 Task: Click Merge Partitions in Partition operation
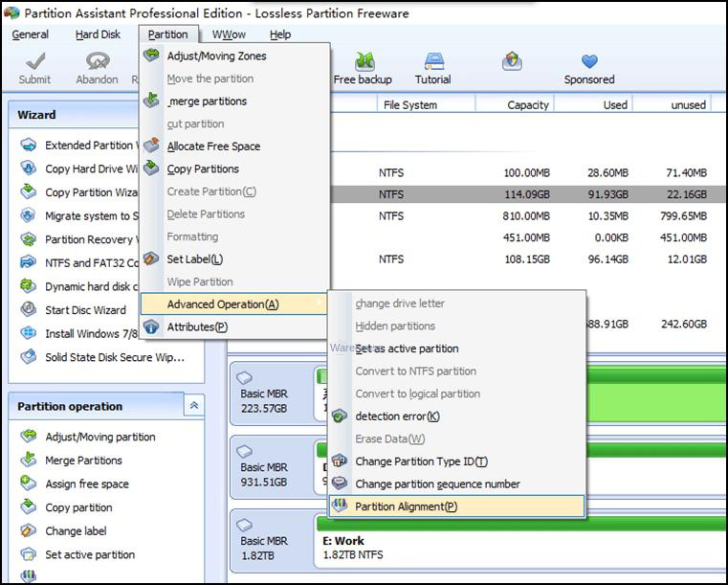click(83, 461)
